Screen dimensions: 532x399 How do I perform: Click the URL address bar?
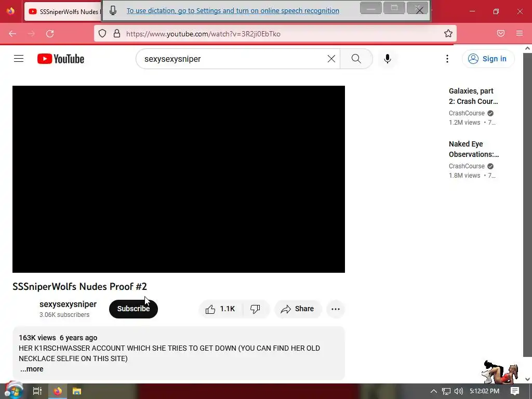pos(275,34)
